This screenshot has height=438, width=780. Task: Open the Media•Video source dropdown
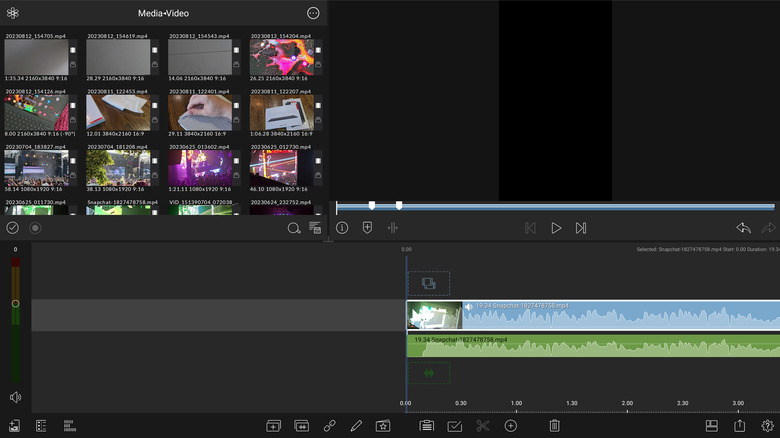(162, 14)
